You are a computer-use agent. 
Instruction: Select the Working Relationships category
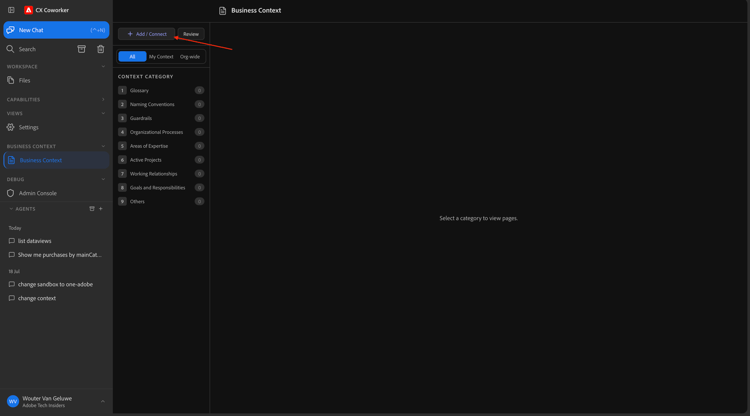(161, 174)
